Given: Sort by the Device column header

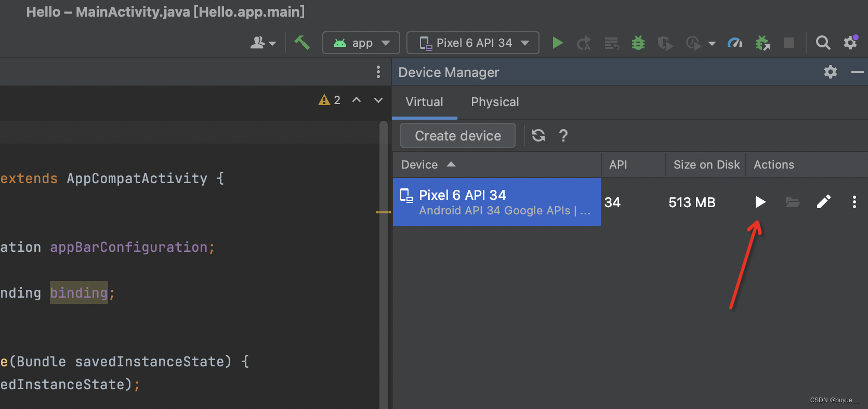Looking at the screenshot, I should coord(497,164).
